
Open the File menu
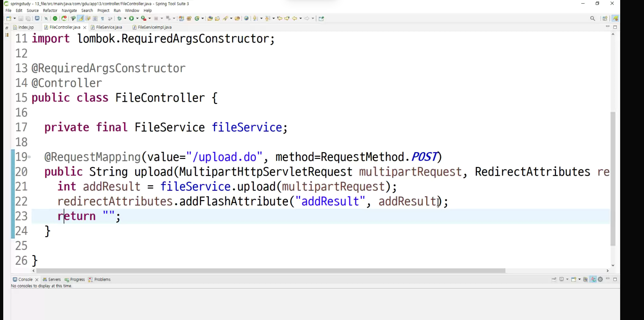point(8,10)
